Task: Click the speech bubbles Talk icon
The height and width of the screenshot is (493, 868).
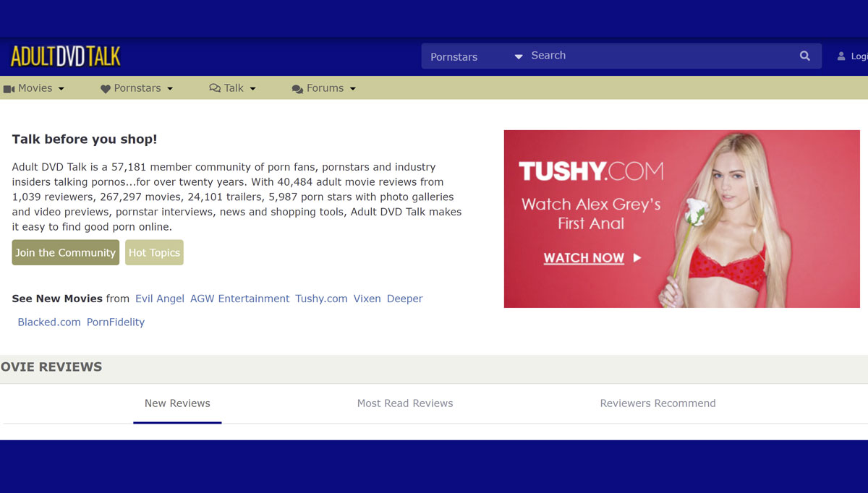Action: [215, 88]
